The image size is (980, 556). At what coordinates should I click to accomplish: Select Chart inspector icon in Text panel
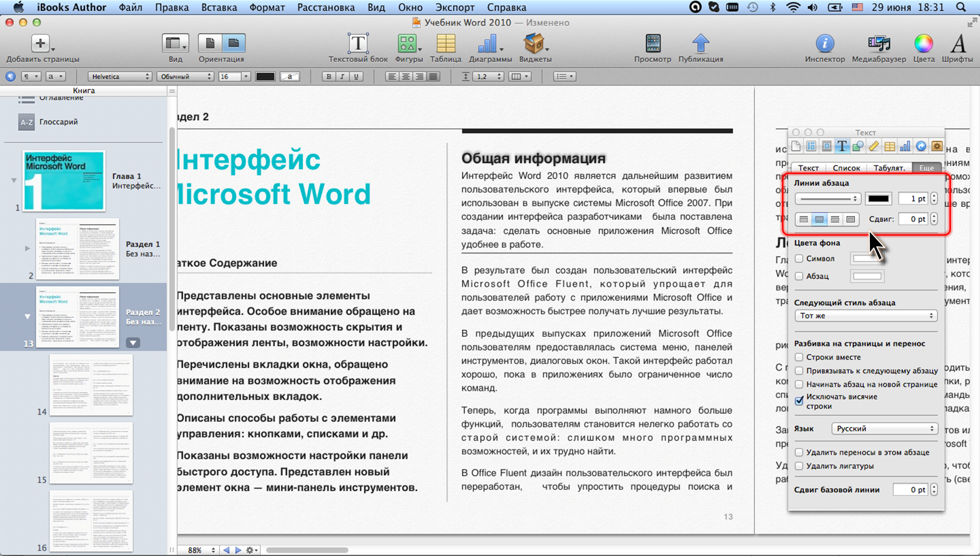[x=905, y=146]
